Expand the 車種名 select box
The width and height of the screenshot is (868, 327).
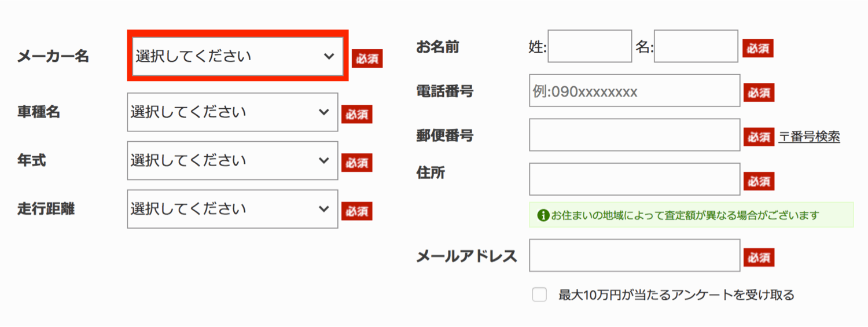pyautogui.click(x=232, y=112)
